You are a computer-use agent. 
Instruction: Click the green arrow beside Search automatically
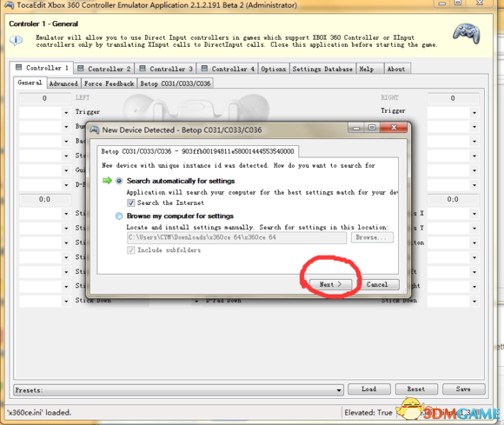point(107,181)
